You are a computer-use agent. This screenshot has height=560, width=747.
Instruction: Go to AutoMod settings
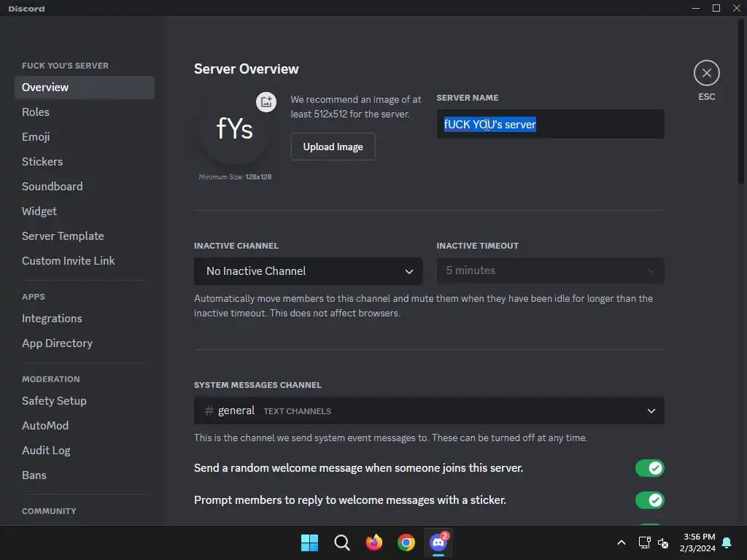[x=85, y=425]
